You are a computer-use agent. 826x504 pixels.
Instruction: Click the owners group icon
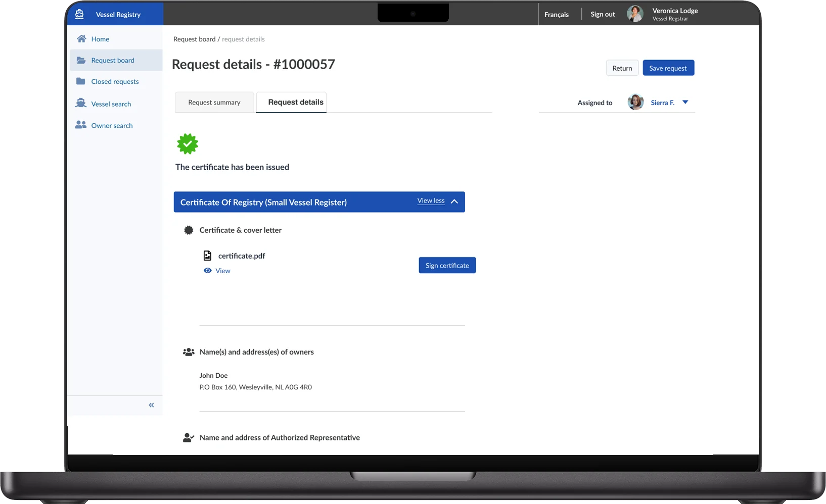point(189,352)
